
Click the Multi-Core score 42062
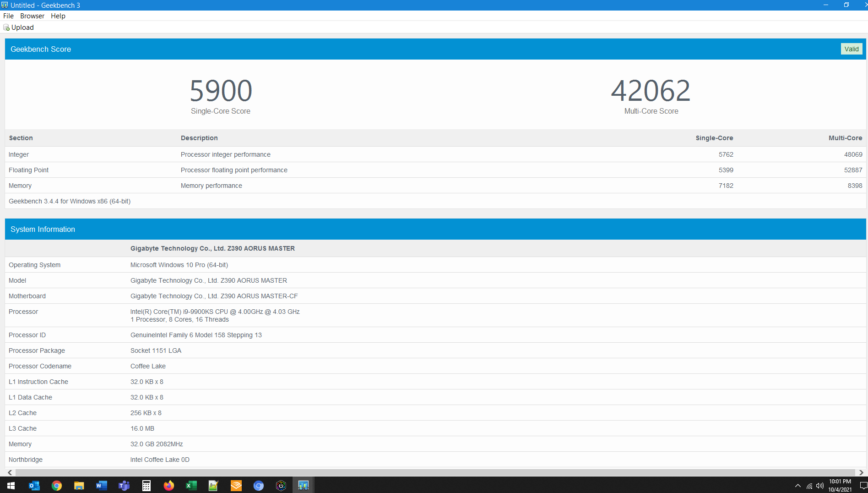(x=651, y=90)
